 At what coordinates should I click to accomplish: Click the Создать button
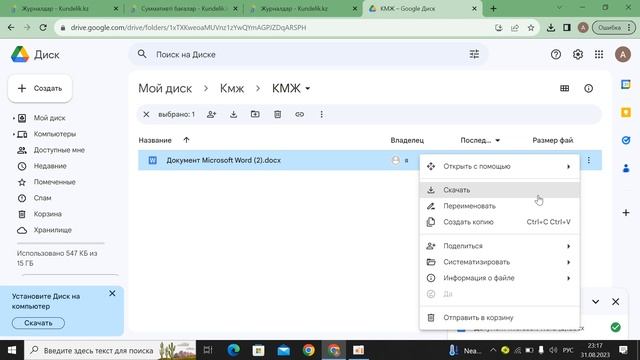click(40, 88)
